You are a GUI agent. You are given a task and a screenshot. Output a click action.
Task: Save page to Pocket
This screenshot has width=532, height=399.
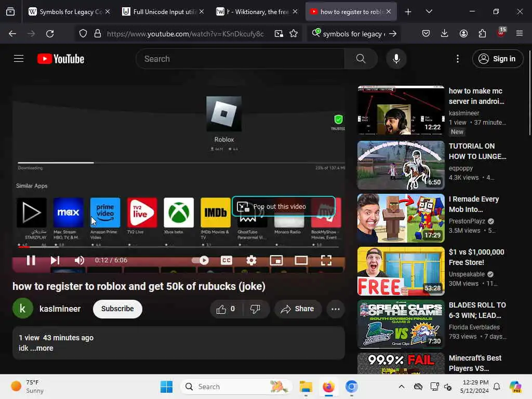click(426, 33)
